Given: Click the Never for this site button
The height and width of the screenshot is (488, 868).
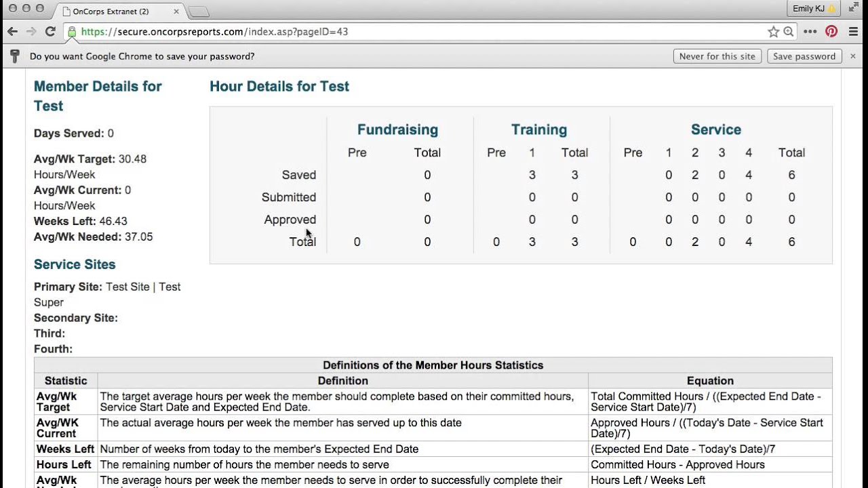Looking at the screenshot, I should coord(717,56).
